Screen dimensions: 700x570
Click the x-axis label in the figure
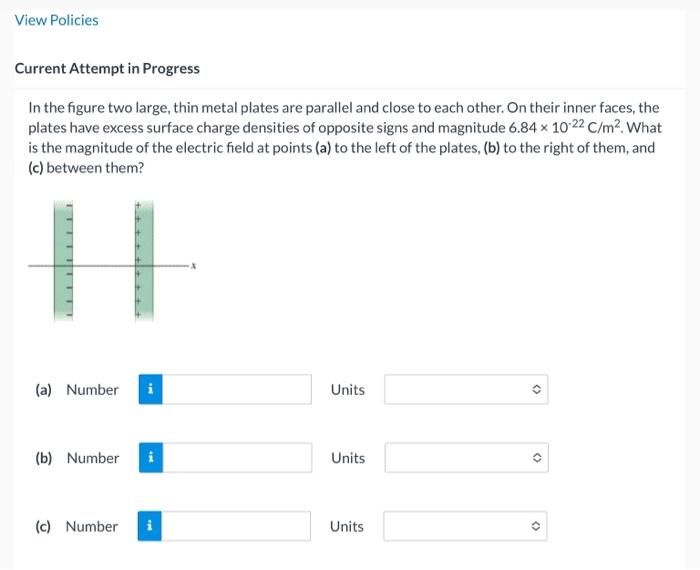click(x=194, y=266)
